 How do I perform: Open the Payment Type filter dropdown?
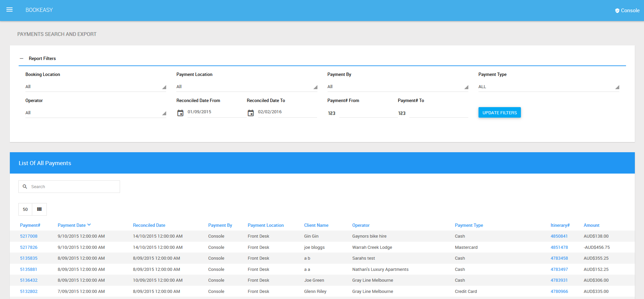[549, 87]
